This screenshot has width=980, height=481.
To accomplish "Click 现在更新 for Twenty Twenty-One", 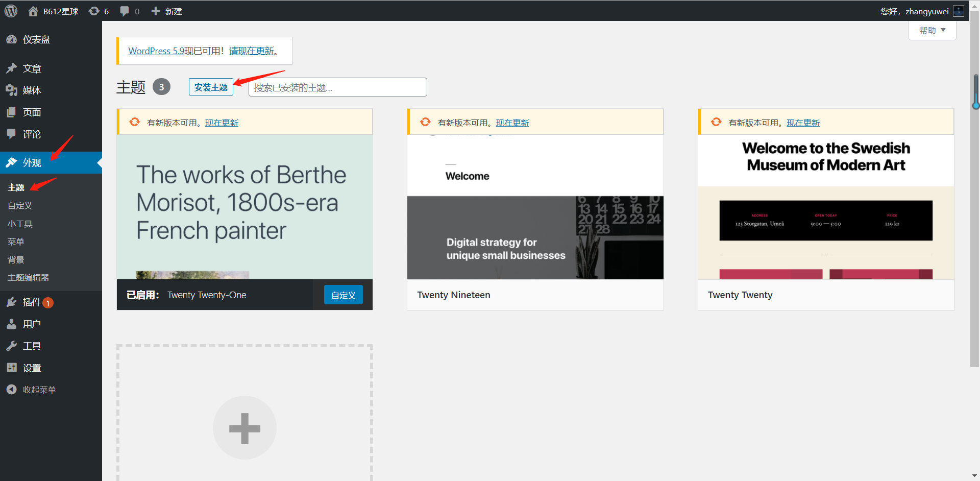I will coord(222,123).
